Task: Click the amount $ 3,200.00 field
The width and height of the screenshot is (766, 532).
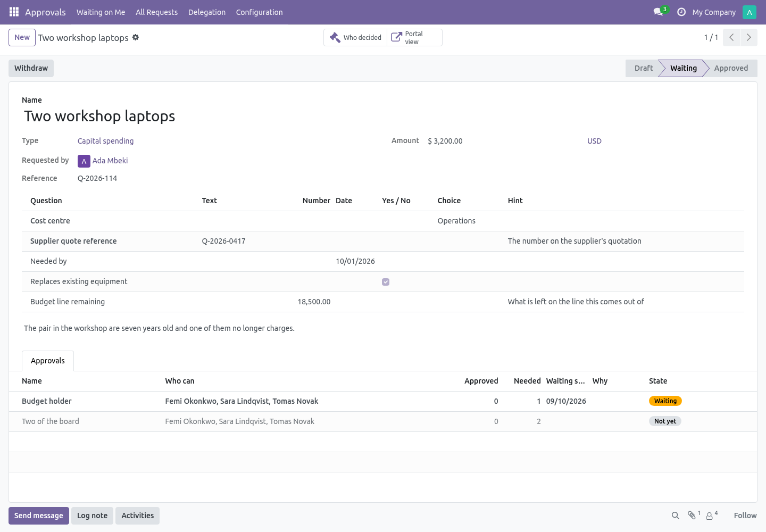Action: 445,141
